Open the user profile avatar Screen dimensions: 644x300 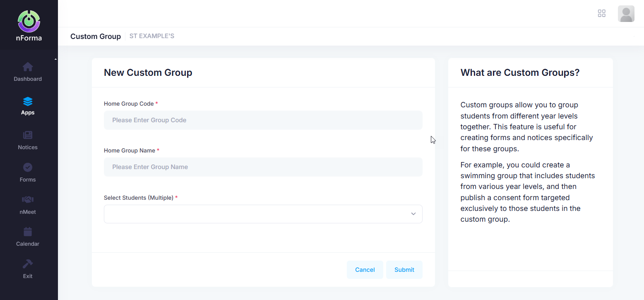tap(626, 14)
